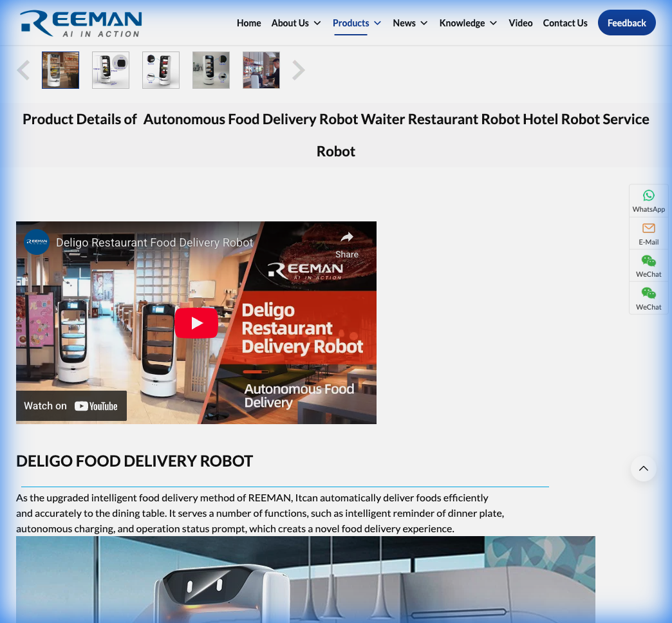Play the Deligo Restaurant Delivery Robot video
The image size is (672, 623).
click(196, 322)
